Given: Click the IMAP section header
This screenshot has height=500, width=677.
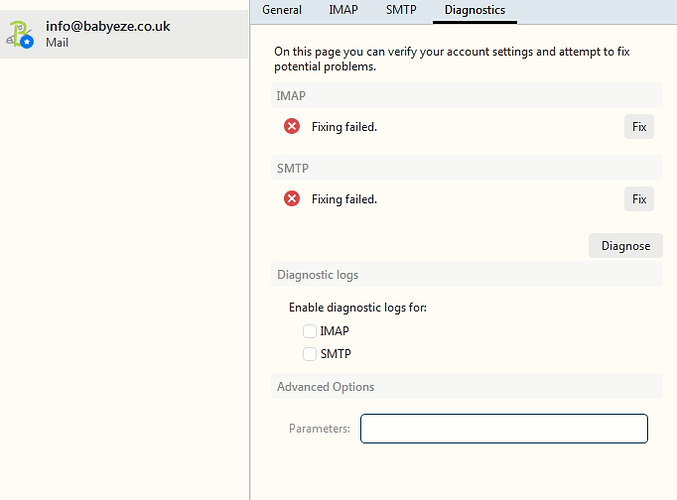Looking at the screenshot, I should tap(292, 95).
